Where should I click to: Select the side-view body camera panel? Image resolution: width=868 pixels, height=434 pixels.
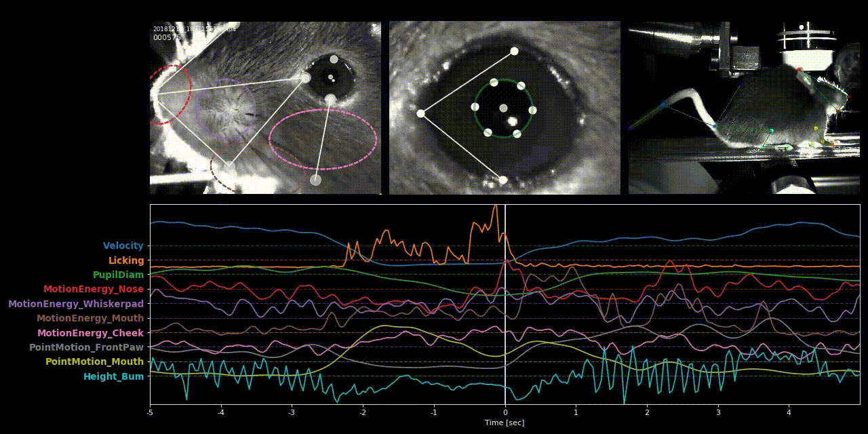coord(744,108)
